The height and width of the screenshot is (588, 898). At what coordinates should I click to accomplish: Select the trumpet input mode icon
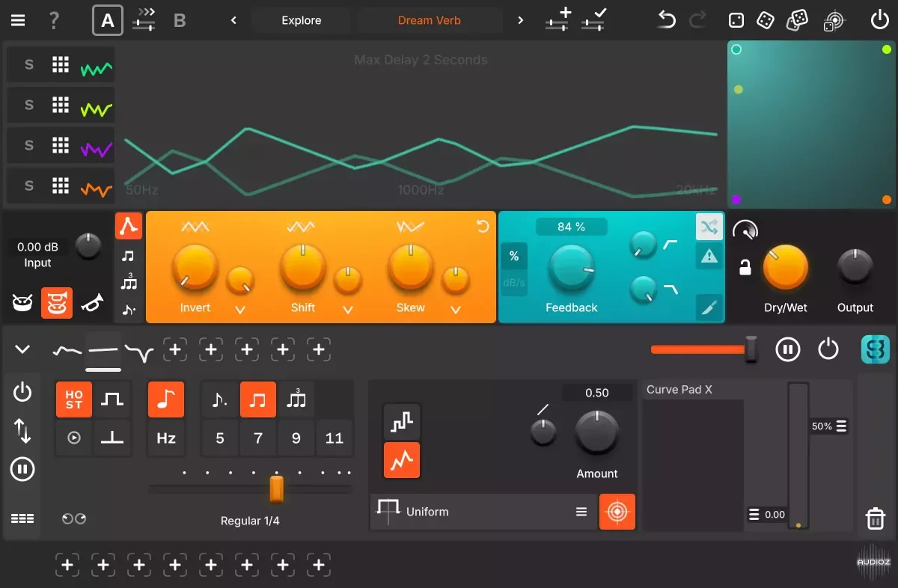coord(92,302)
